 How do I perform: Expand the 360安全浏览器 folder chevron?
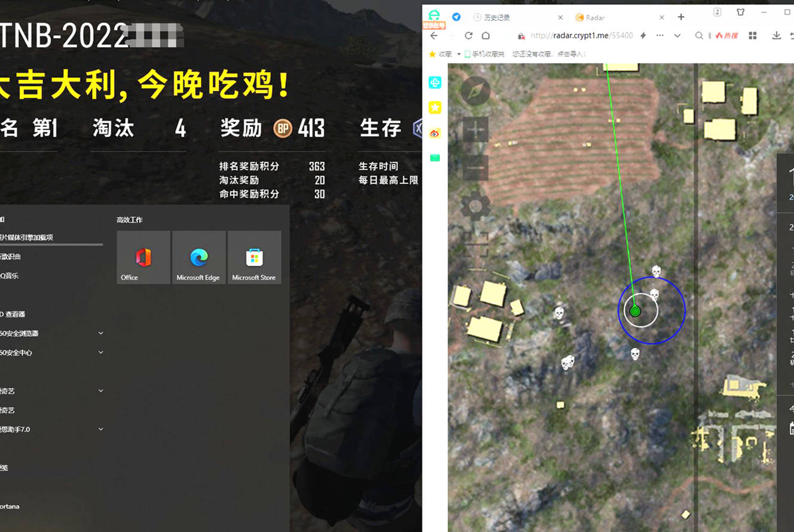(100, 333)
